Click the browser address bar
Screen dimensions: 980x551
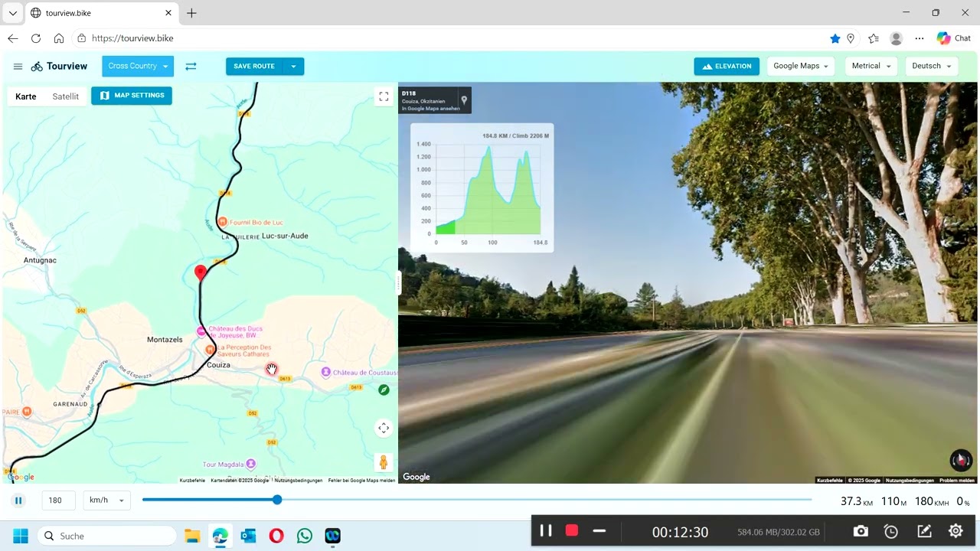(452, 38)
